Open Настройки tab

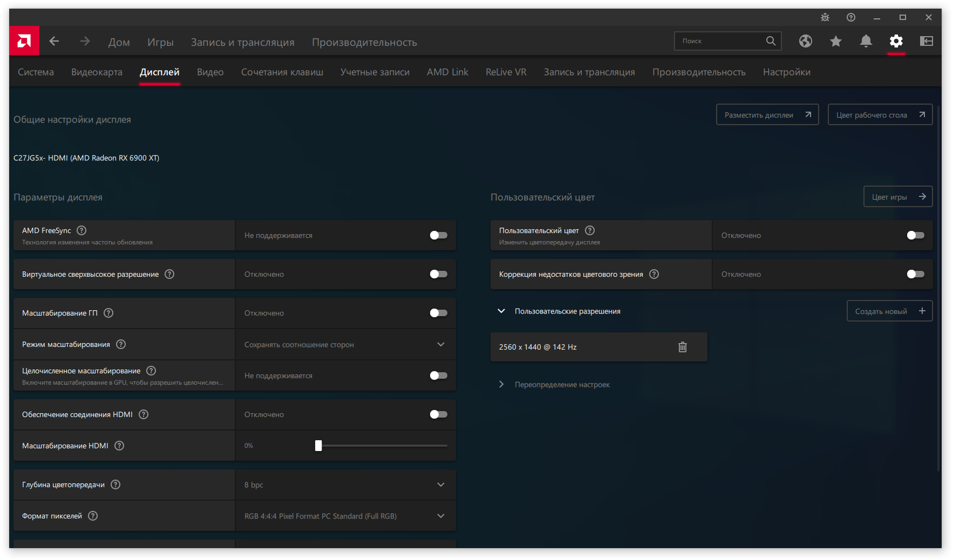[786, 72]
